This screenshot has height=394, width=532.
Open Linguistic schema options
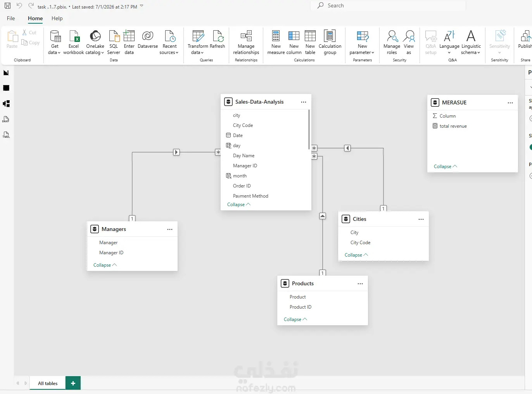coord(471,42)
